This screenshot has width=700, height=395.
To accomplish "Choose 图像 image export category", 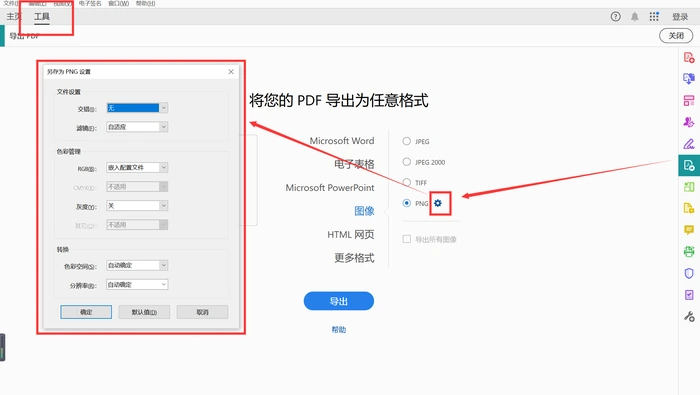I will 364,211.
